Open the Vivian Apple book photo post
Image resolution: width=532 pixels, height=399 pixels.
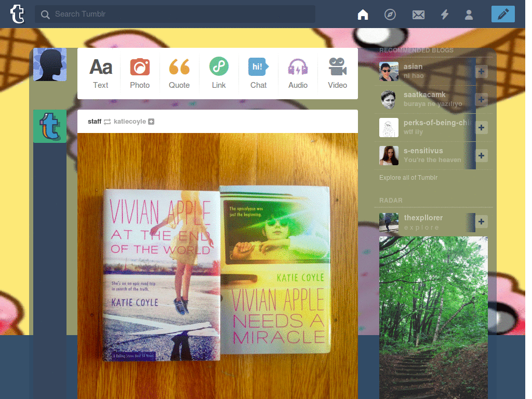pyautogui.click(x=218, y=266)
